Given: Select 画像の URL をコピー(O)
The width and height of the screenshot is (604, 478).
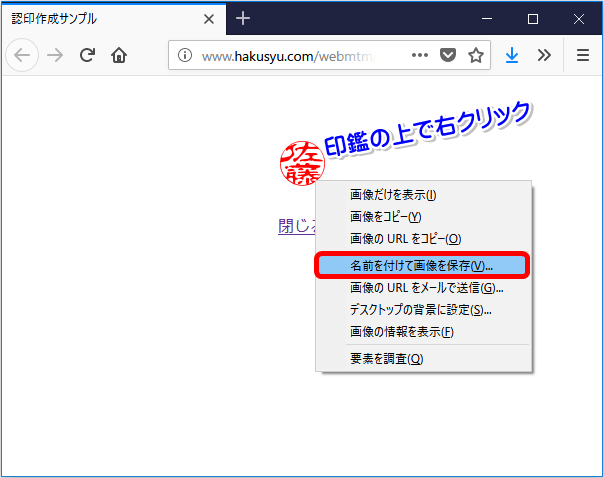Looking at the screenshot, I should coord(424,239).
